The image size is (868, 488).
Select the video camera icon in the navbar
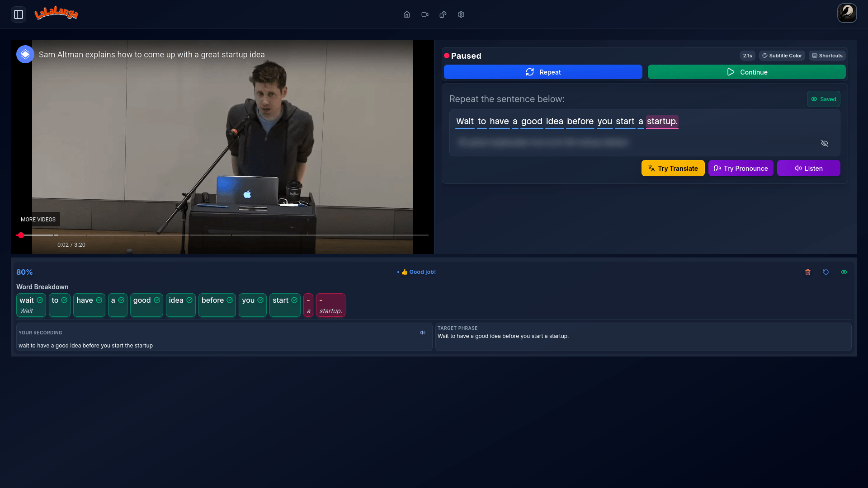[425, 14]
